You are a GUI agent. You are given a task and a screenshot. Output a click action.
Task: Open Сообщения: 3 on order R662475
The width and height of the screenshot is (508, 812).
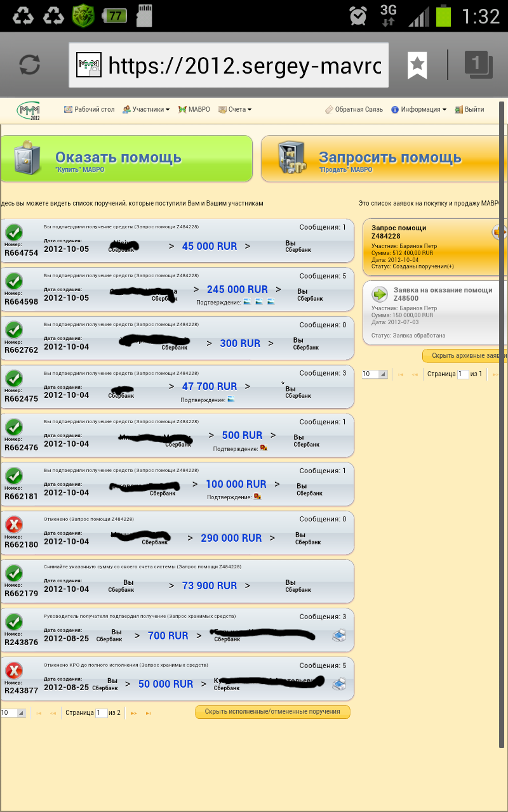click(323, 373)
